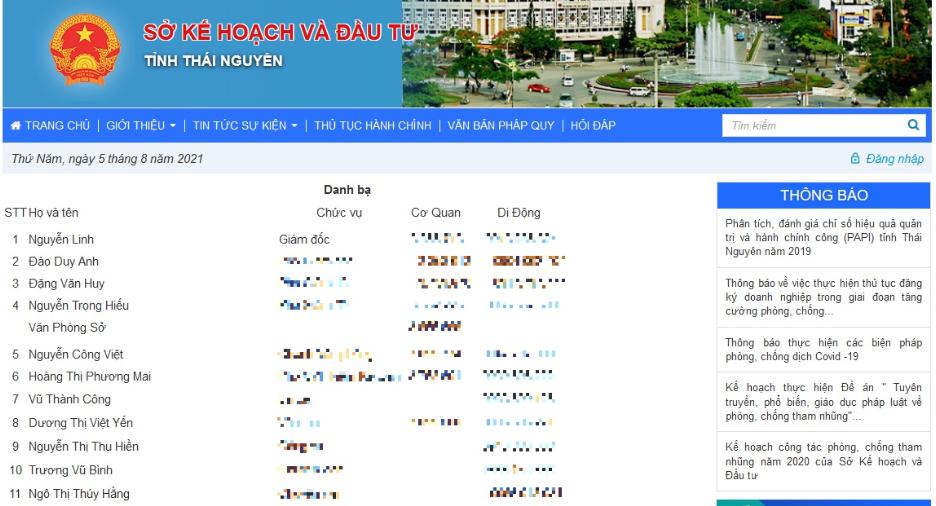Click the search magnifier icon
Screen dimensions: 936x506
pyautogui.click(x=912, y=126)
